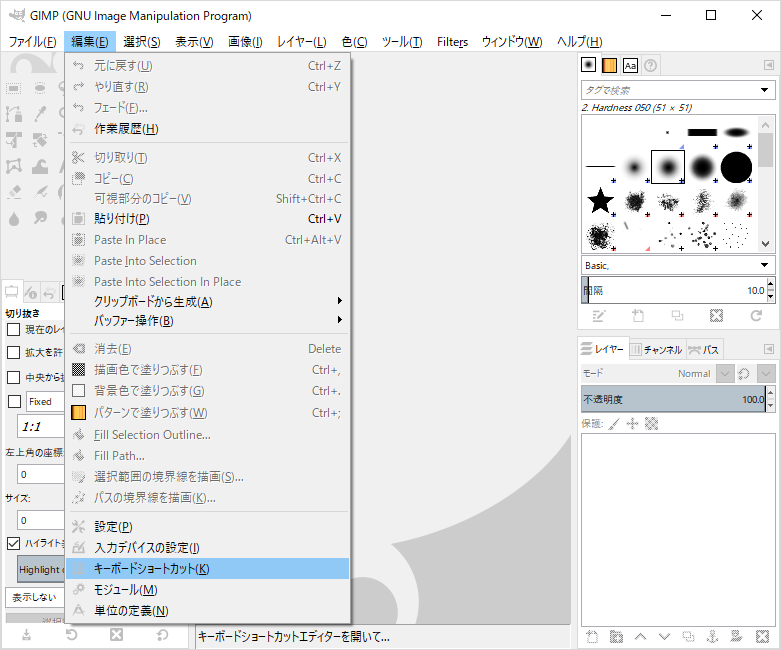Adjust the 不透明度 opacity slider
The height and width of the screenshot is (650, 781).
[673, 399]
